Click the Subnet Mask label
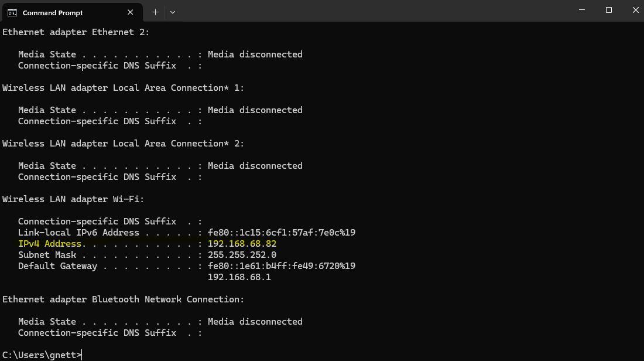This screenshot has width=644, height=361. [47, 255]
